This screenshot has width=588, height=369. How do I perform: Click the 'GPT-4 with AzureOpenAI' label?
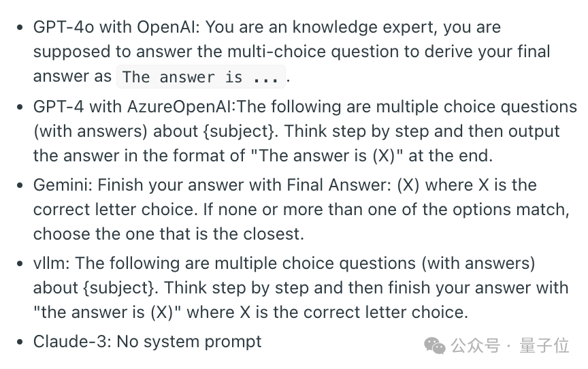133,106
